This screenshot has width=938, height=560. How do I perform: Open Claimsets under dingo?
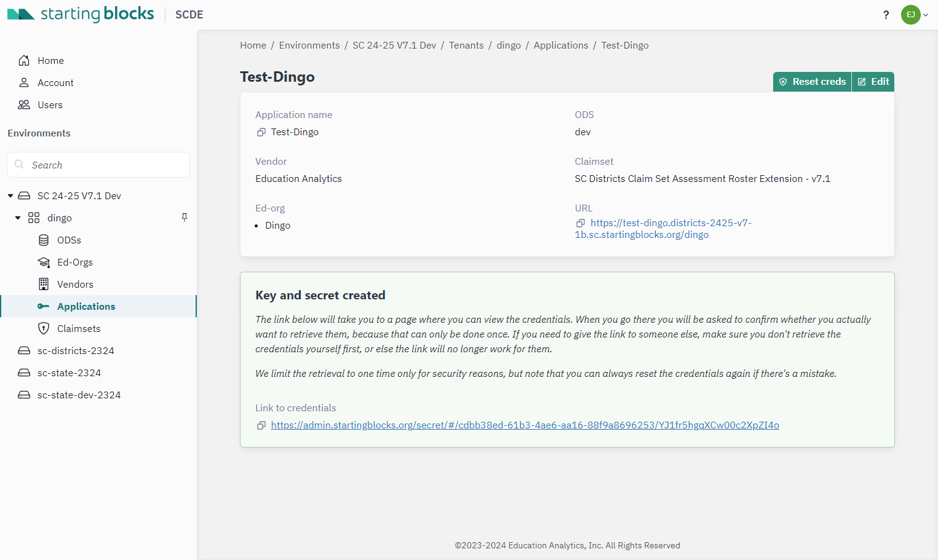pos(79,328)
